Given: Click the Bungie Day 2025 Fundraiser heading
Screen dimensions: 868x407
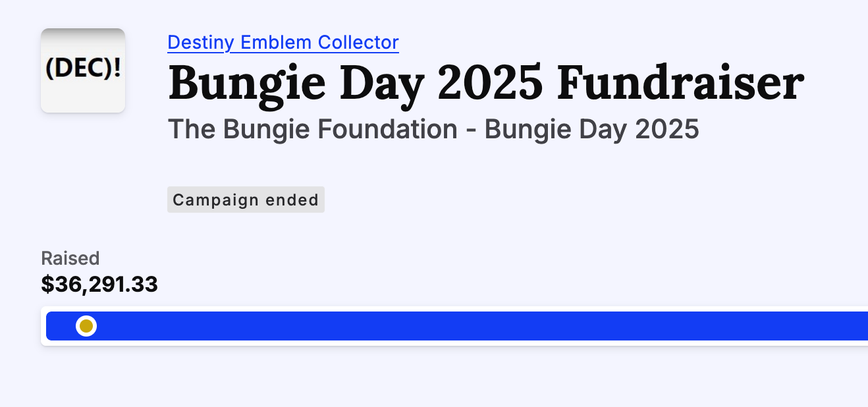Looking at the screenshot, I should [x=486, y=83].
